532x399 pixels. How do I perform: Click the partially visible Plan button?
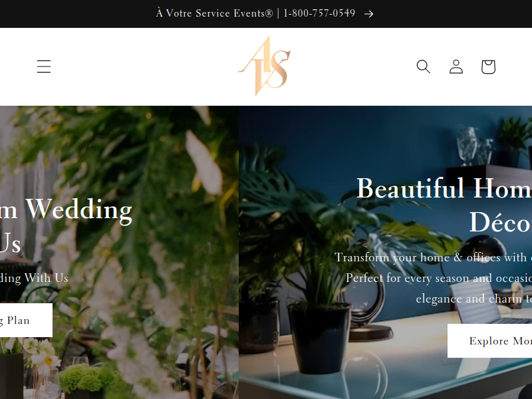[26, 320]
